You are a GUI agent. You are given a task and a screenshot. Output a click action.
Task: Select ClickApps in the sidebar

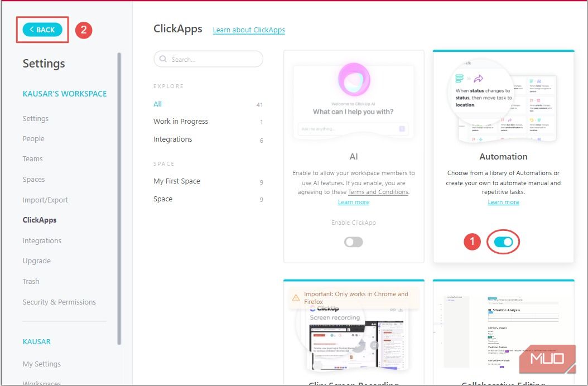(39, 220)
